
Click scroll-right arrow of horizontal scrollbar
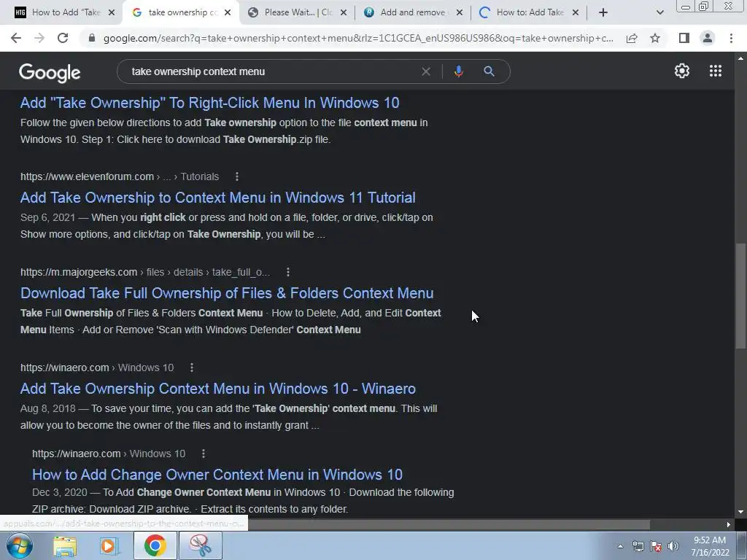728,525
